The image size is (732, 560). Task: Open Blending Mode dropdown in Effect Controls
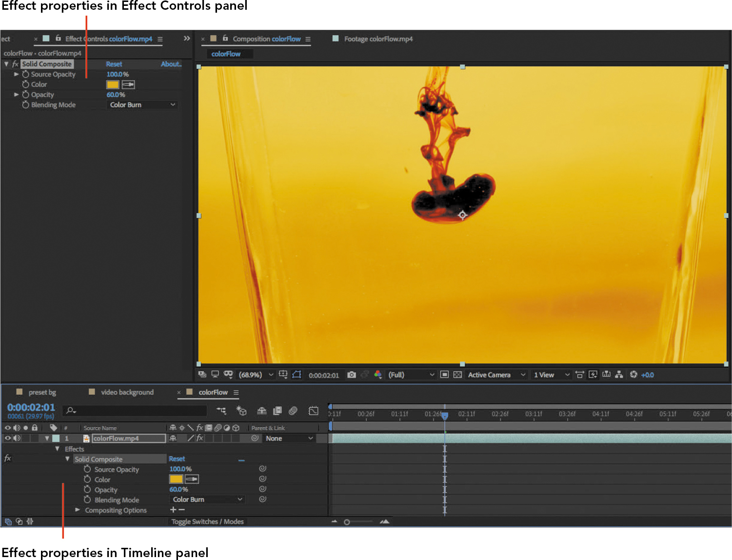[x=142, y=105]
